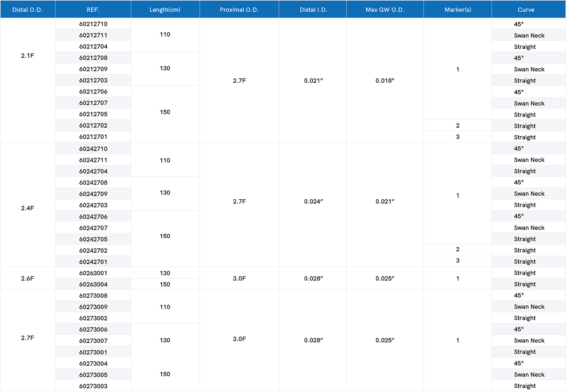Click the Curve column header
The height and width of the screenshot is (392, 567).
coord(529,10)
